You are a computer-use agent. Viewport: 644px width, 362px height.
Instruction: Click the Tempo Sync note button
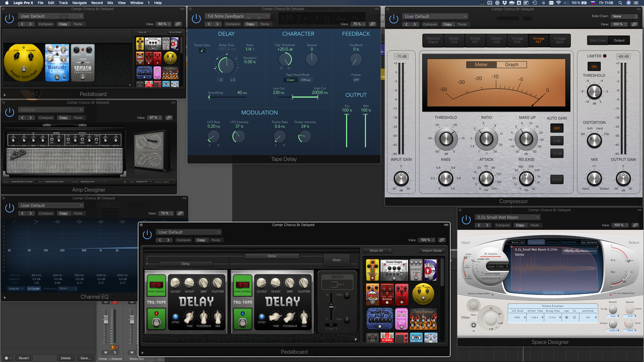(202, 50)
